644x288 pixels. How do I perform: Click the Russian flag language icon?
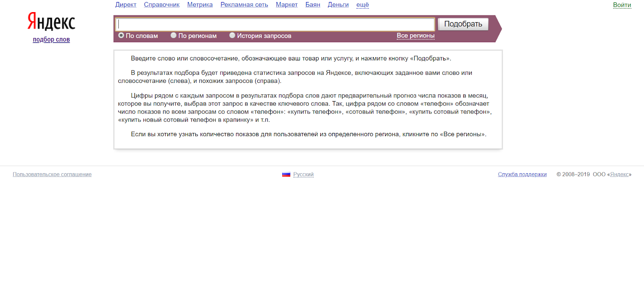(x=286, y=174)
